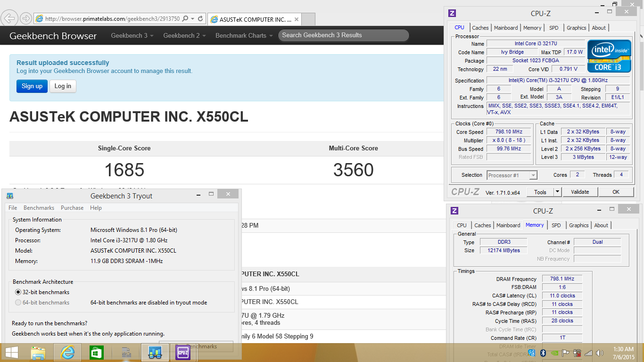Click the memory Size value 12174 MBytes
Viewport: 644px width, 362px height.
click(x=504, y=250)
